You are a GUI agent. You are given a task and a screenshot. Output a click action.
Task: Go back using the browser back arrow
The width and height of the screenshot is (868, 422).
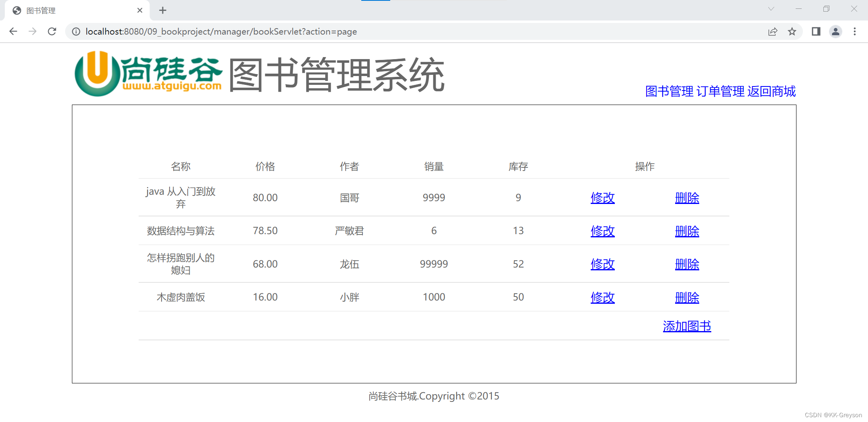pos(13,31)
